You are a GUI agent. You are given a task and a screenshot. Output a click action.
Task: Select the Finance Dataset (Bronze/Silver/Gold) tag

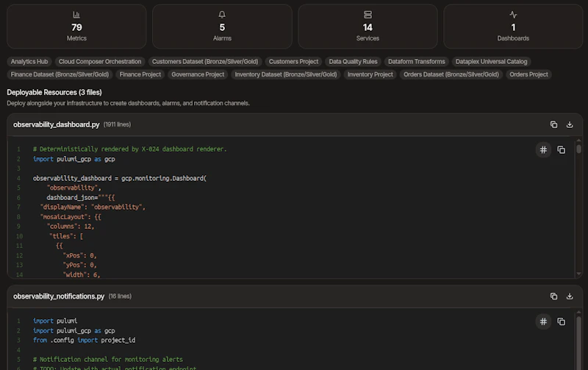click(60, 74)
